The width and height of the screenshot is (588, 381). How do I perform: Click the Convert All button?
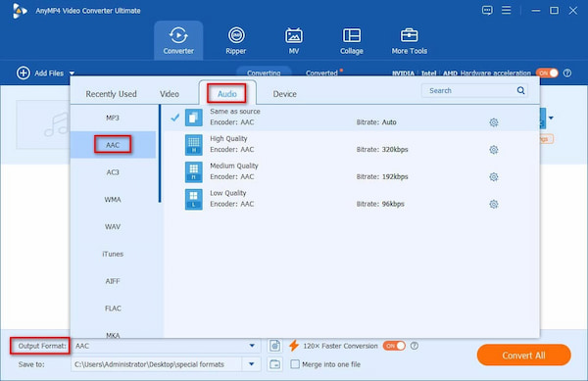pyautogui.click(x=523, y=356)
